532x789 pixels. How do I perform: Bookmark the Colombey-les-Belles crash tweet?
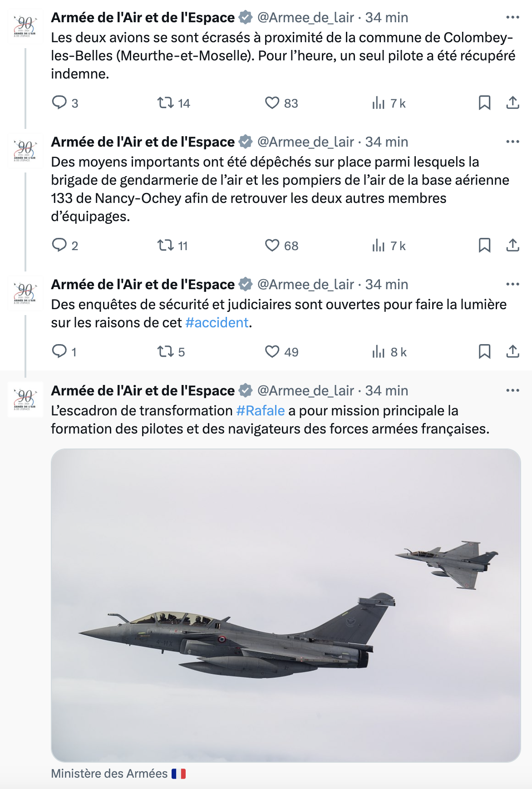[x=484, y=103]
